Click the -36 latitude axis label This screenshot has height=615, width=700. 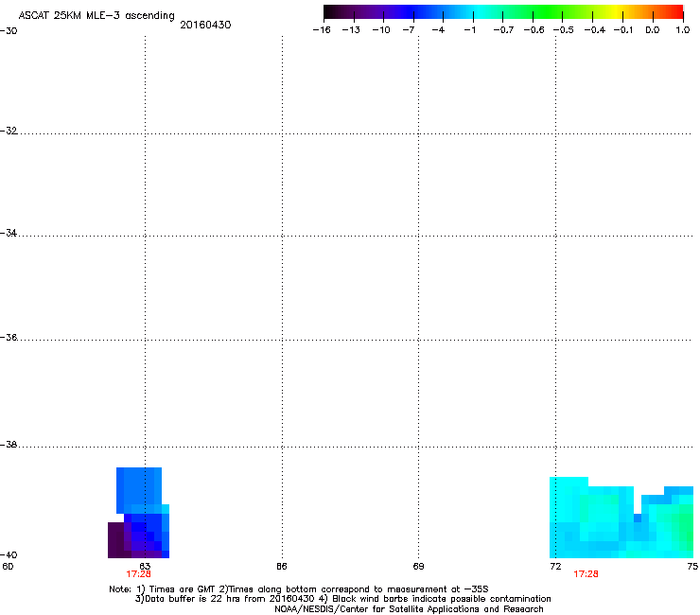pos(9,337)
